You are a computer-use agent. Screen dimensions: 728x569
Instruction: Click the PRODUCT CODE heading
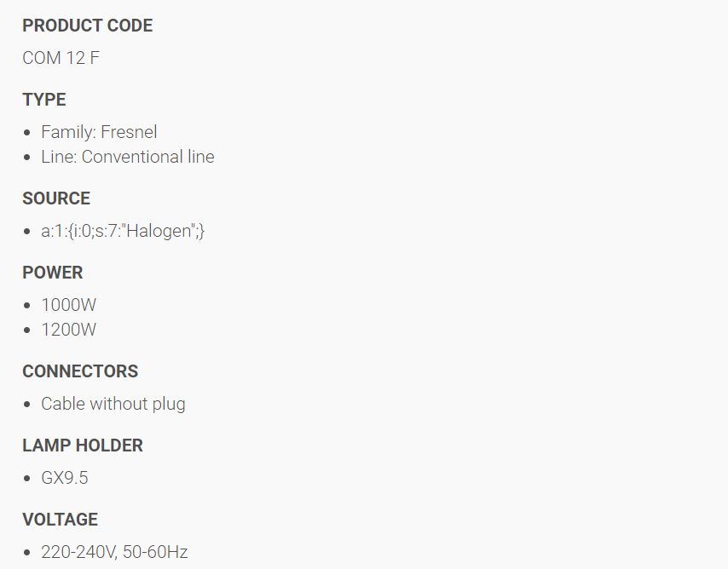[x=87, y=26]
